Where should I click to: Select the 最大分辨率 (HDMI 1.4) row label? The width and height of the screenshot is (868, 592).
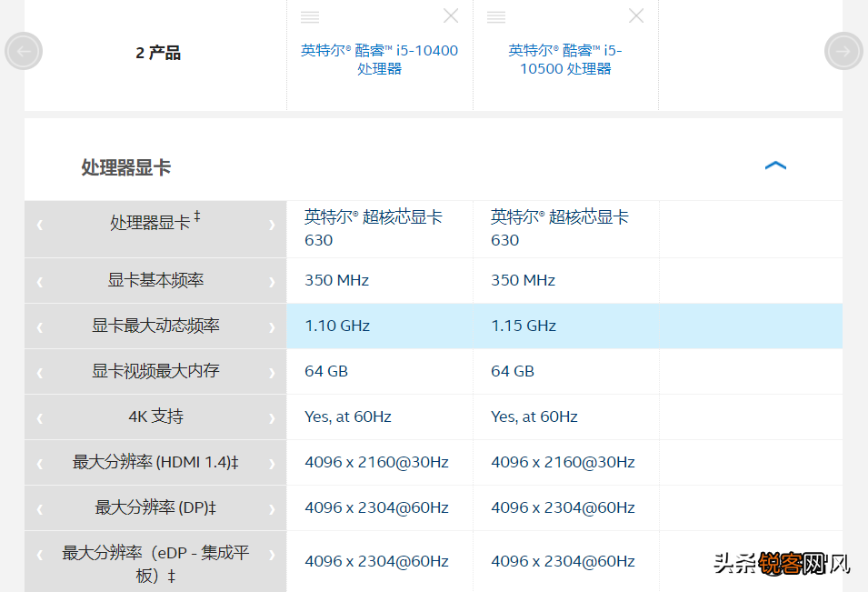click(155, 462)
